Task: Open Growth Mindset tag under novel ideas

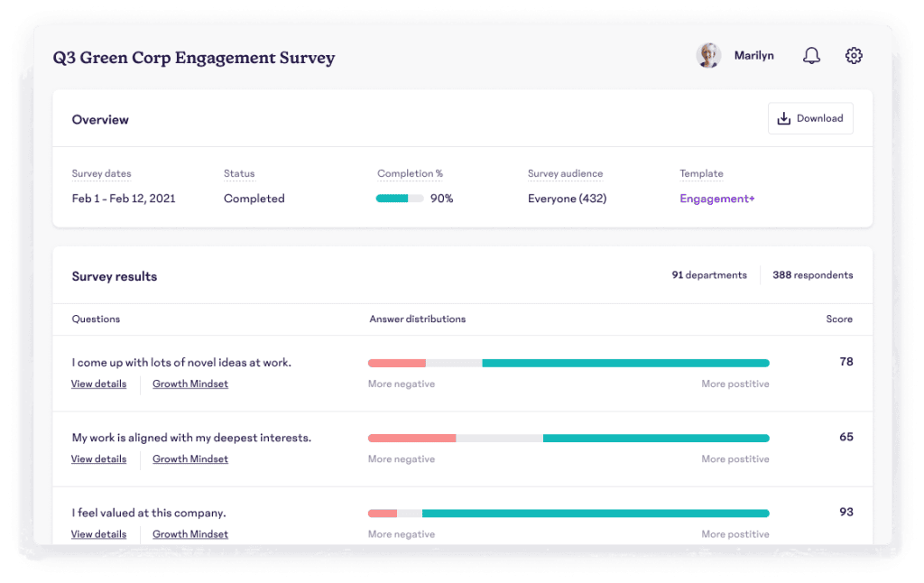Action: coord(189,384)
